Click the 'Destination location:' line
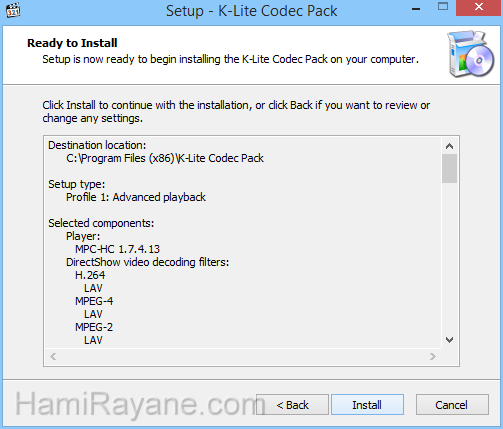The image size is (503, 429). point(97,145)
